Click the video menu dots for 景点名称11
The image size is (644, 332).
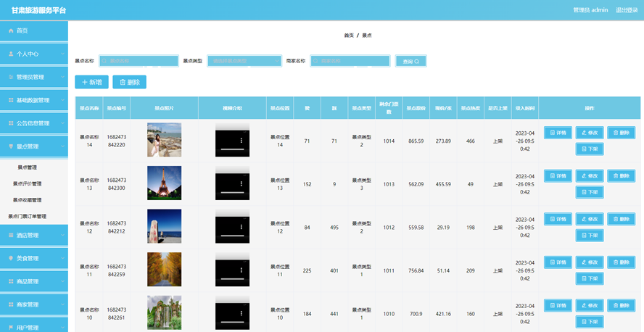(241, 270)
